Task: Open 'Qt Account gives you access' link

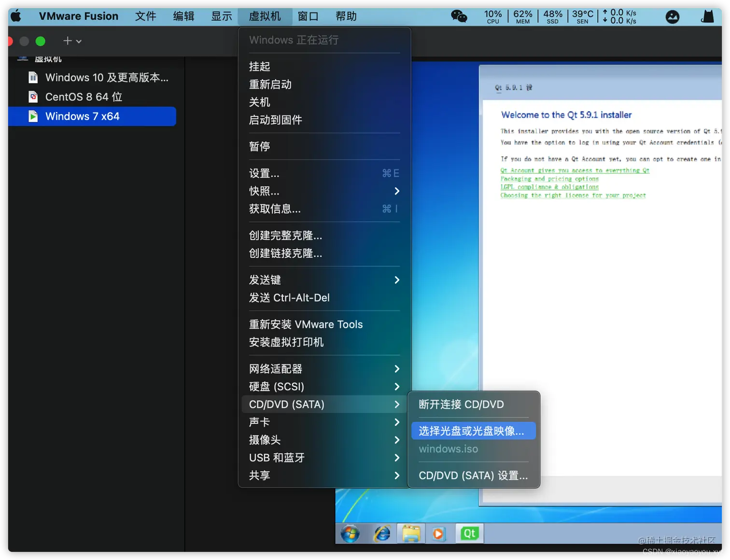Action: (x=575, y=170)
